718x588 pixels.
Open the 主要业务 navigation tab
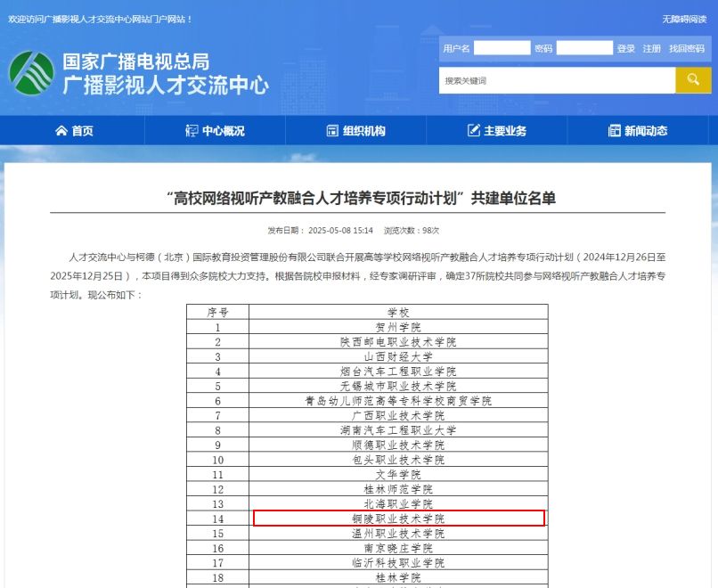coord(497,131)
